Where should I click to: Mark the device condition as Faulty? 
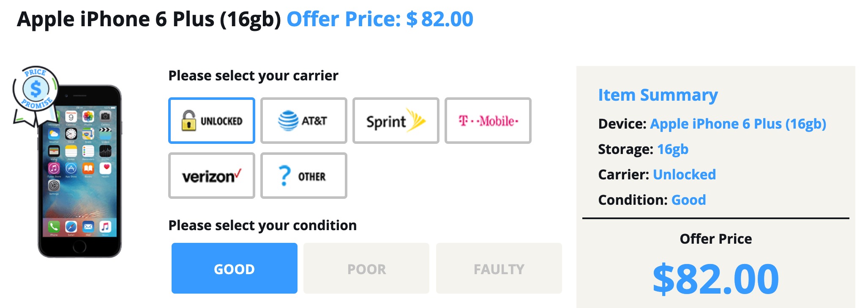click(x=499, y=268)
